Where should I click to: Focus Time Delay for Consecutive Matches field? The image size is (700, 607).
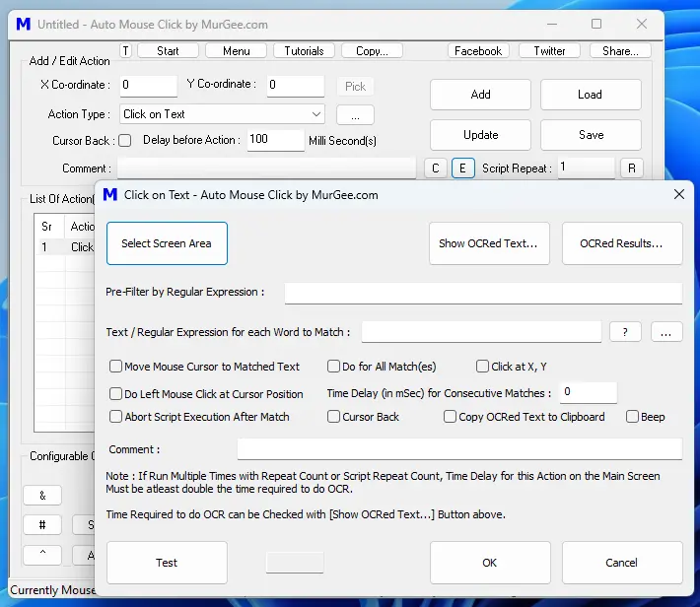[589, 392]
